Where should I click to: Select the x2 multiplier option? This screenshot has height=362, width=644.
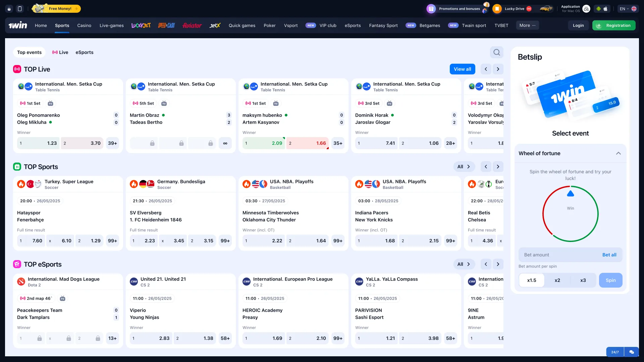(x=557, y=280)
